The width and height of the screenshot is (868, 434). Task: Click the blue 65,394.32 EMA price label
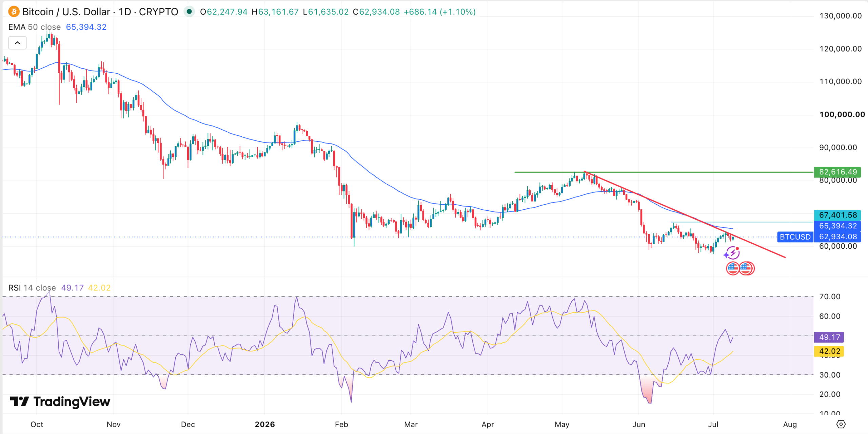(837, 226)
